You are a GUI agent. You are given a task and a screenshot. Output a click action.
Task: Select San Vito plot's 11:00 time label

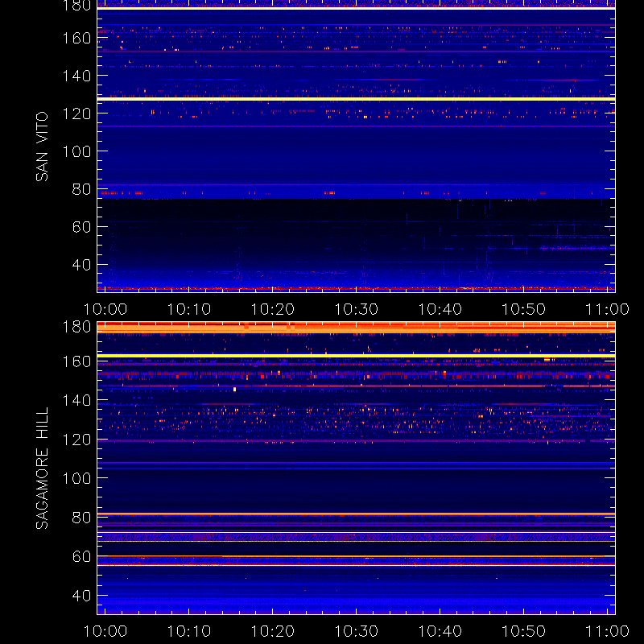point(608,309)
